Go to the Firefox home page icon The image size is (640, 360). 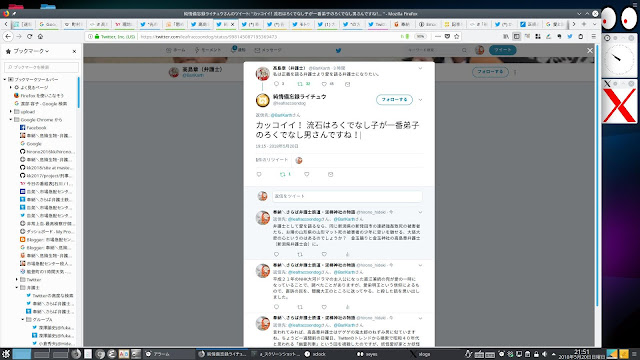(40, 36)
